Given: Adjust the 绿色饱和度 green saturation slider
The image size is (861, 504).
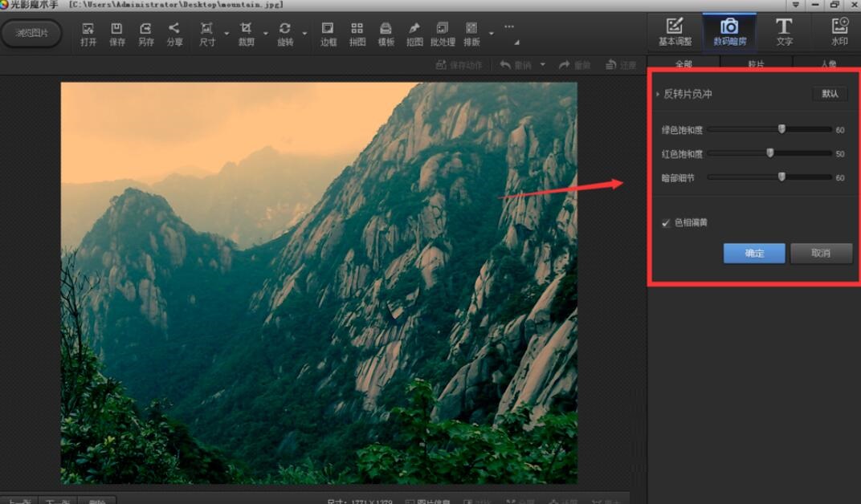Looking at the screenshot, I should pyautogui.click(x=781, y=129).
